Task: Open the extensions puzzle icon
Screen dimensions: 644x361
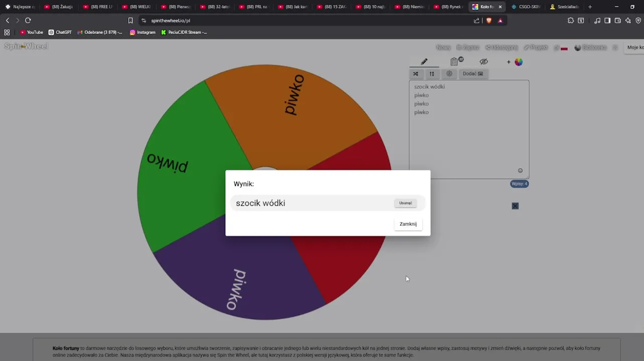Action: click(571, 21)
